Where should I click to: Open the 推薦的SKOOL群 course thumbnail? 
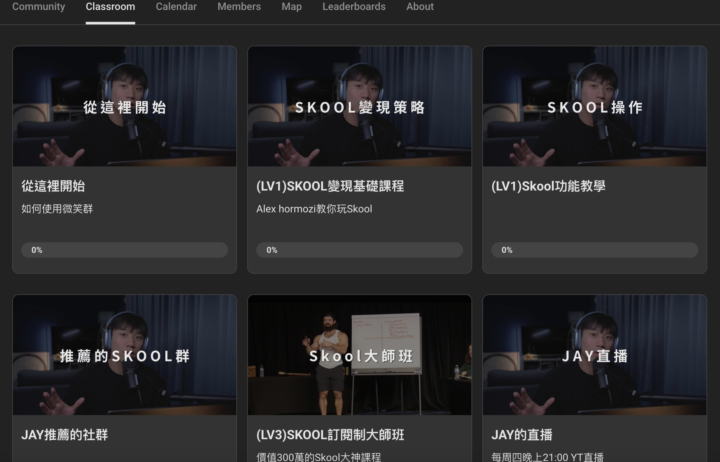124,355
